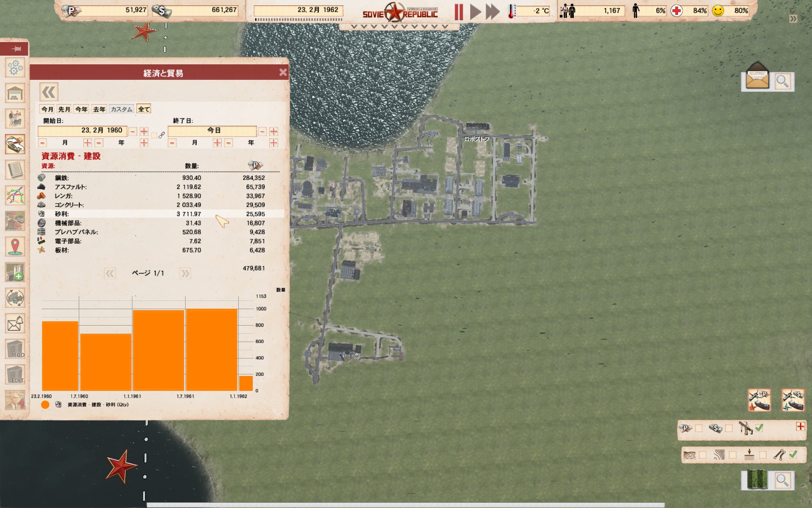The image size is (812, 508).
Task: Open the economy and trade money icon
Action: pyautogui.click(x=15, y=145)
